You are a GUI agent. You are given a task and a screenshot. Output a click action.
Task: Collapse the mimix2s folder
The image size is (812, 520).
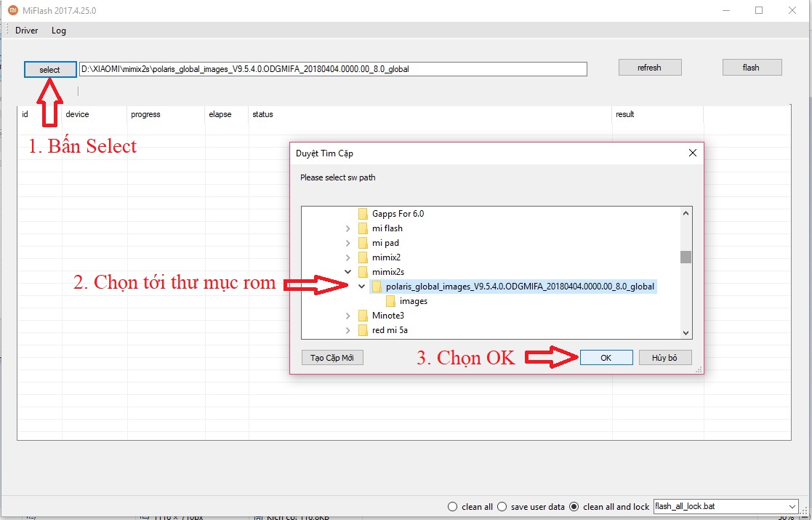(x=348, y=272)
